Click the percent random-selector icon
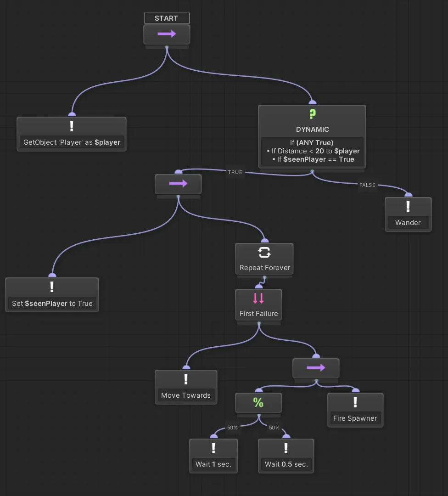448x496 pixels. click(x=258, y=403)
